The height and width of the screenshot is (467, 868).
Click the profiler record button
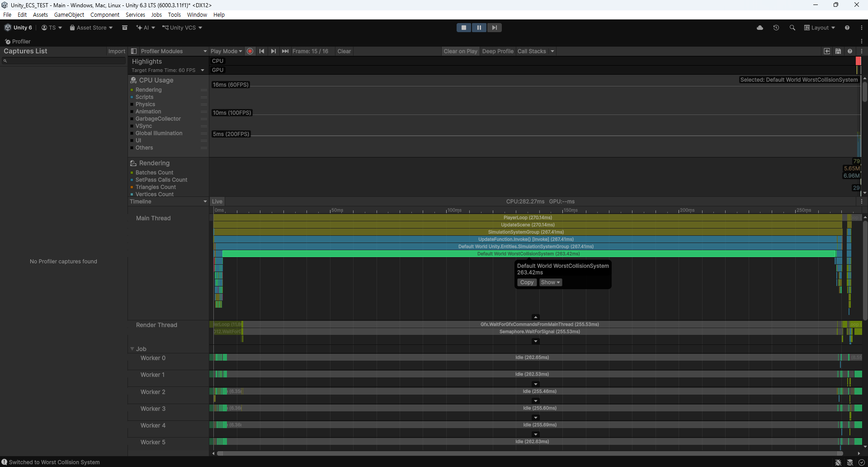pos(250,51)
